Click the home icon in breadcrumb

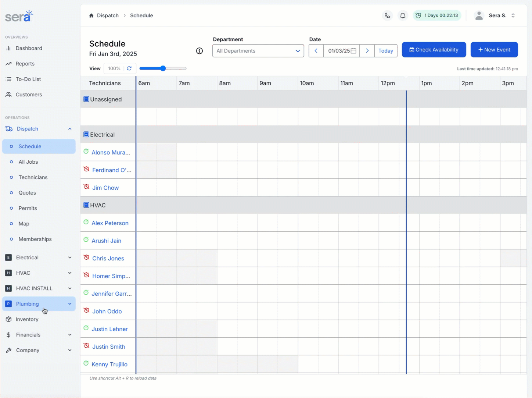click(91, 15)
